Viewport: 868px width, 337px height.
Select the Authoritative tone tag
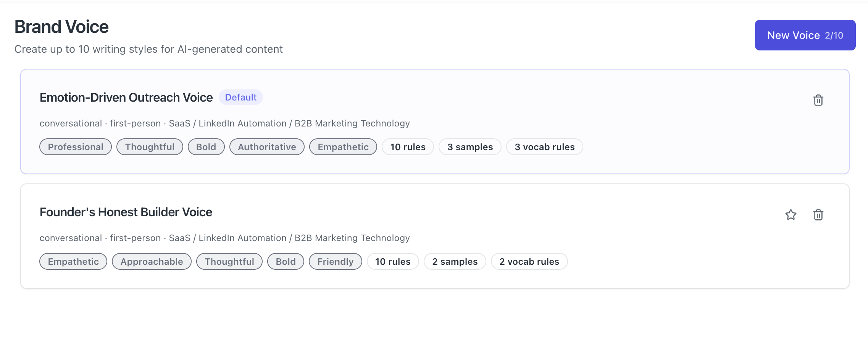coord(267,147)
